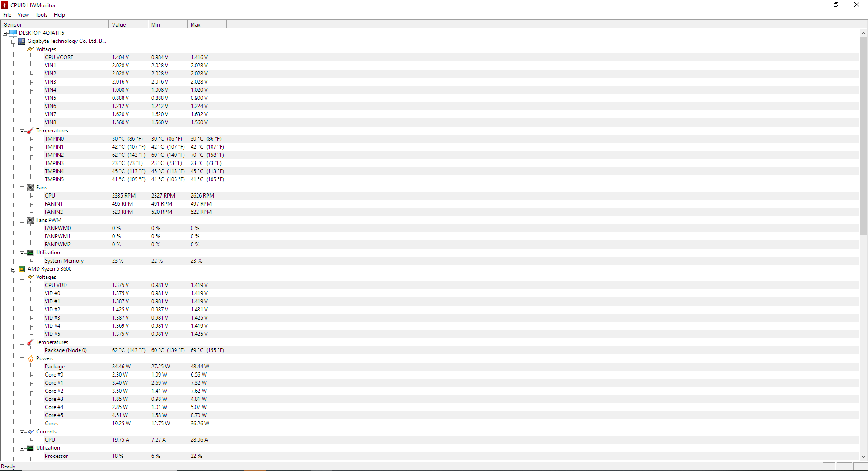
Task: Click the Fans section fan icon
Action: (30, 188)
